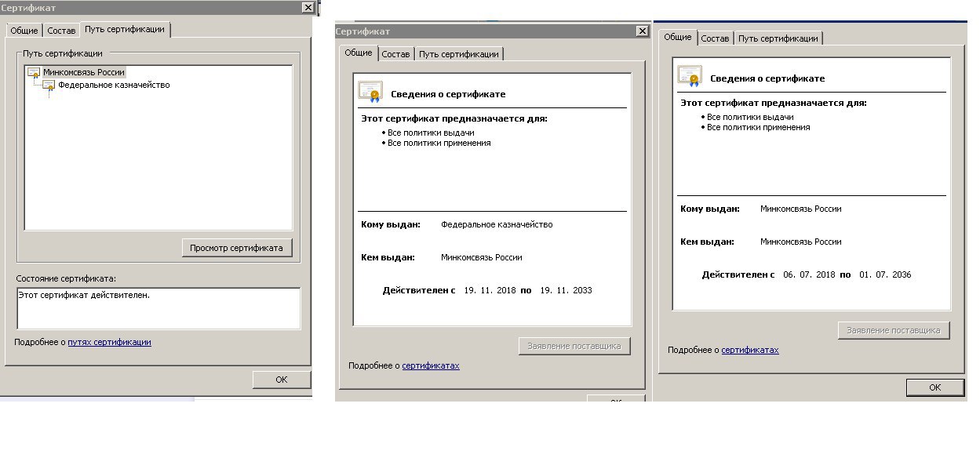Open Состав tab in left window
Screen dimensions: 980x458
[x=61, y=31]
